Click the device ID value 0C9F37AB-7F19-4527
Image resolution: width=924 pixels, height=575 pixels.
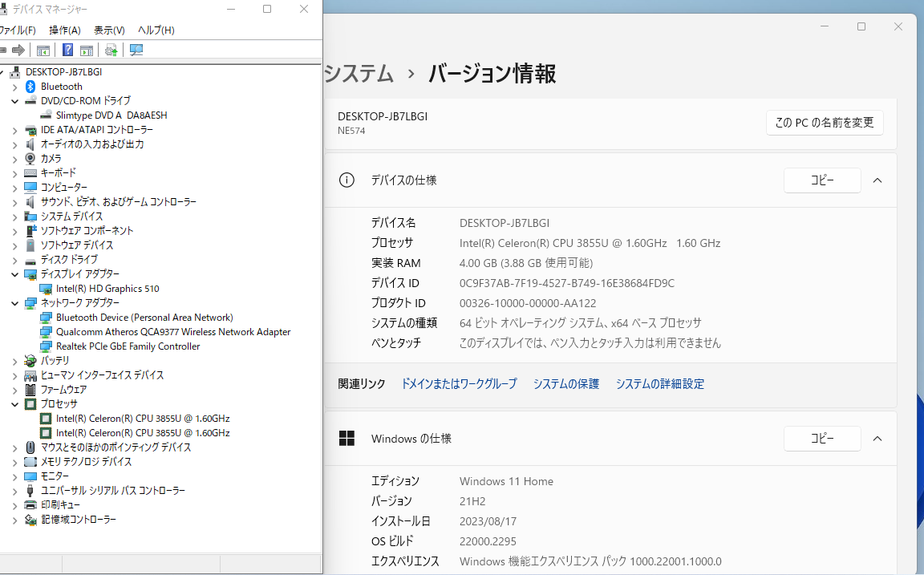[567, 283]
